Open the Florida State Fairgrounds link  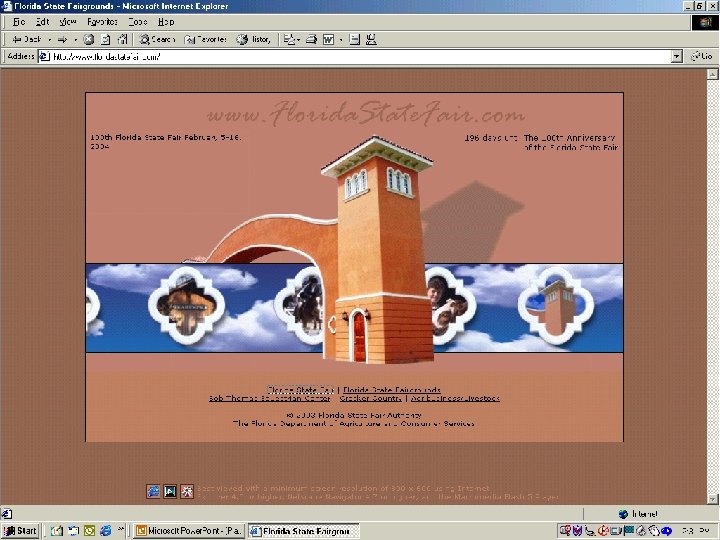pyautogui.click(x=392, y=390)
